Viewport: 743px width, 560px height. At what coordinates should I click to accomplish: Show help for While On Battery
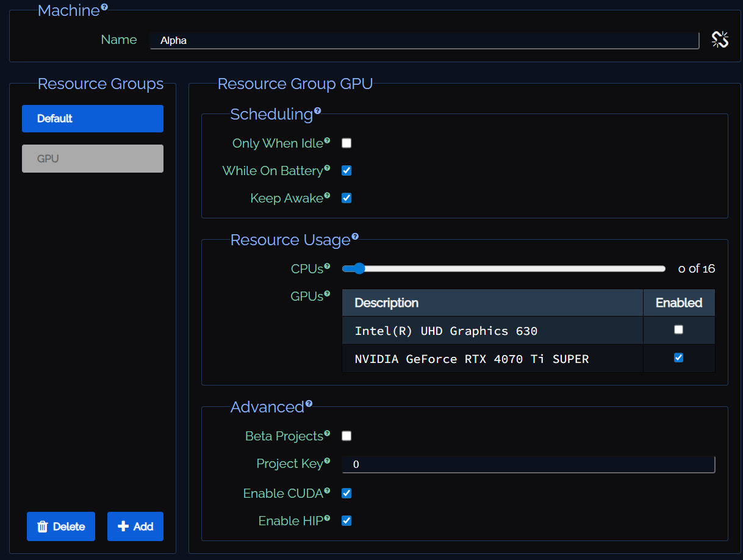coord(327,168)
